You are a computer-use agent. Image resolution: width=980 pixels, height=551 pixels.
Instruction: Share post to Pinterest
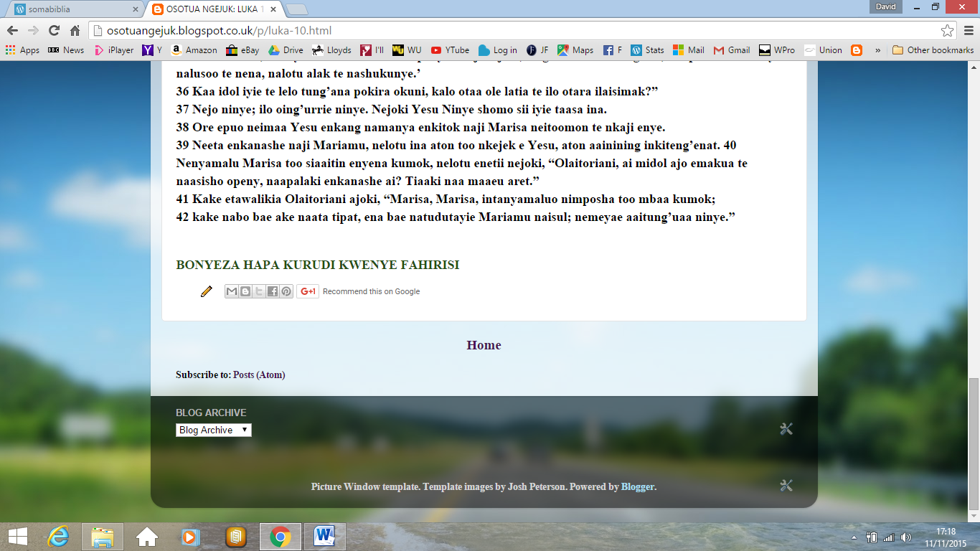[286, 291]
